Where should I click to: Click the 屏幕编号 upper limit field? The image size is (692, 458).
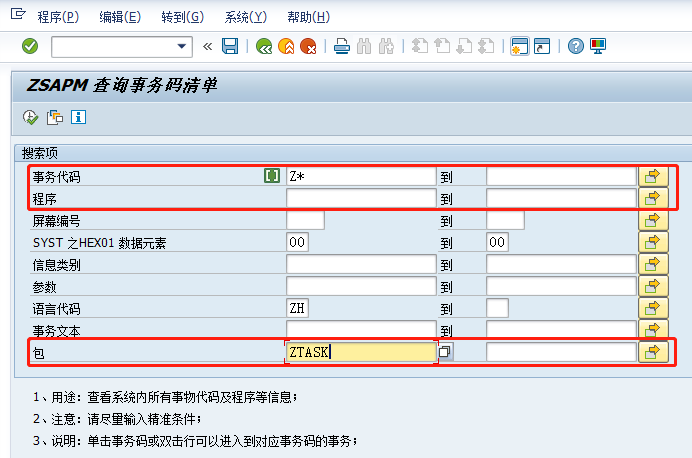[505, 220]
